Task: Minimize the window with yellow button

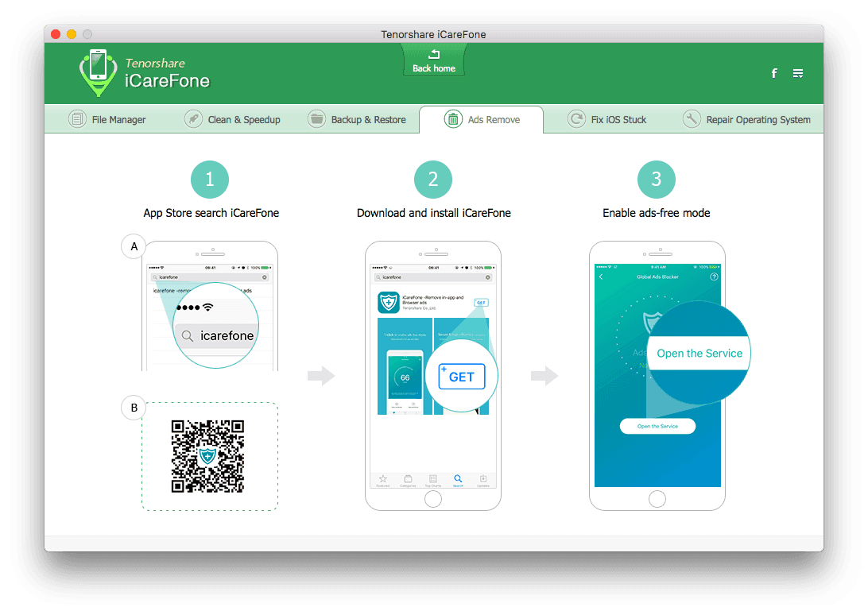Action: (x=72, y=33)
